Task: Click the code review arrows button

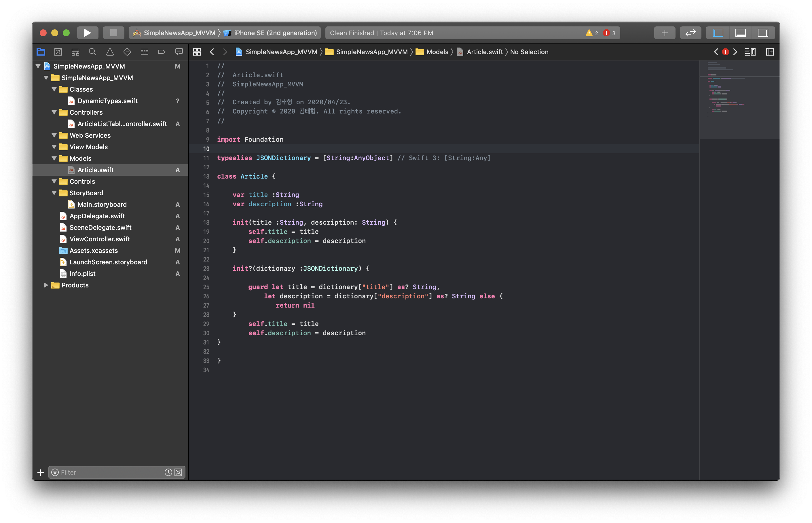Action: point(690,33)
